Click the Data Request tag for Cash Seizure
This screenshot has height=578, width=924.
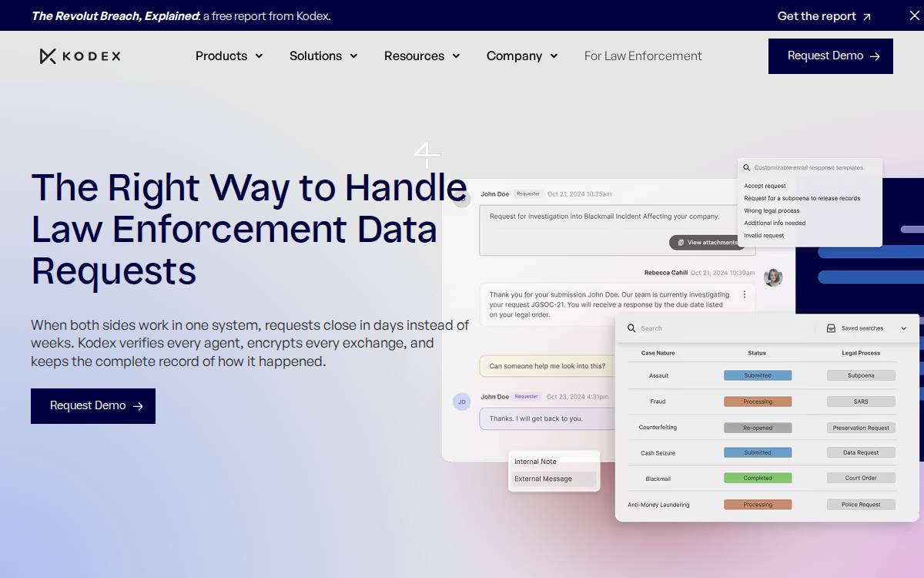(x=861, y=453)
